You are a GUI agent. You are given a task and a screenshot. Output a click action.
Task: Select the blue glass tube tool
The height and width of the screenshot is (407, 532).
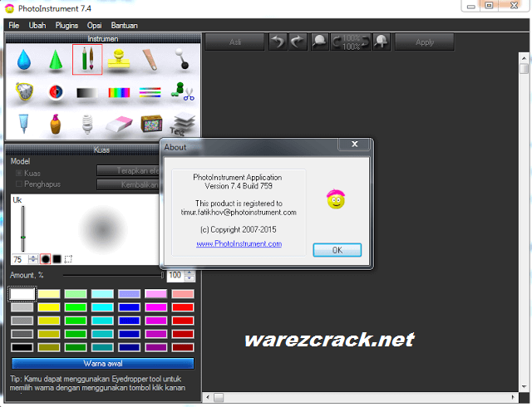23,124
